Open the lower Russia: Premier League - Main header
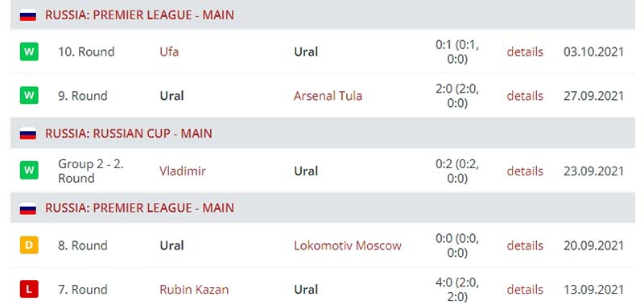 pos(139,208)
